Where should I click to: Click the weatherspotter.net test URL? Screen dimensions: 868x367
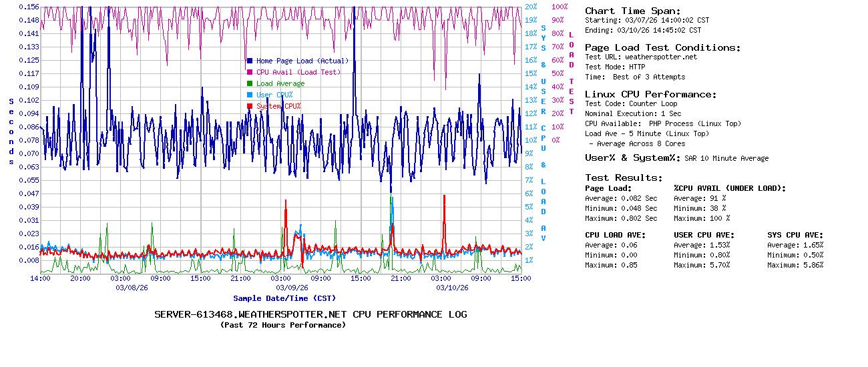tap(660, 57)
